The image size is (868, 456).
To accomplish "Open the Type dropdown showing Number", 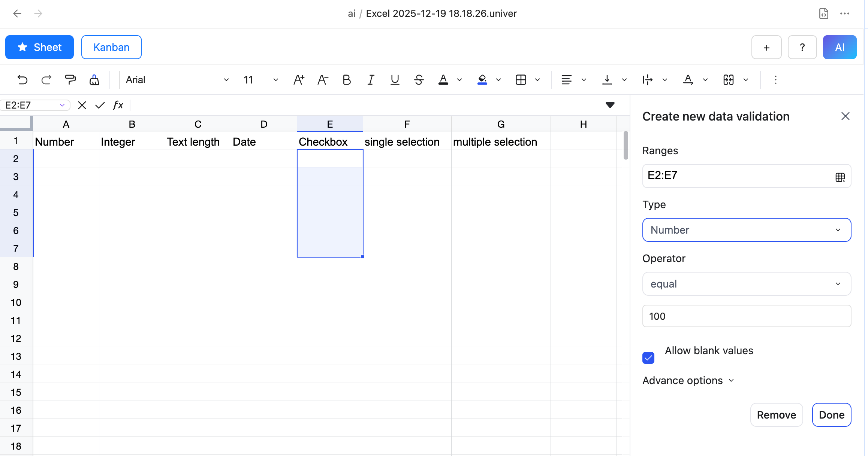I will pyautogui.click(x=747, y=230).
